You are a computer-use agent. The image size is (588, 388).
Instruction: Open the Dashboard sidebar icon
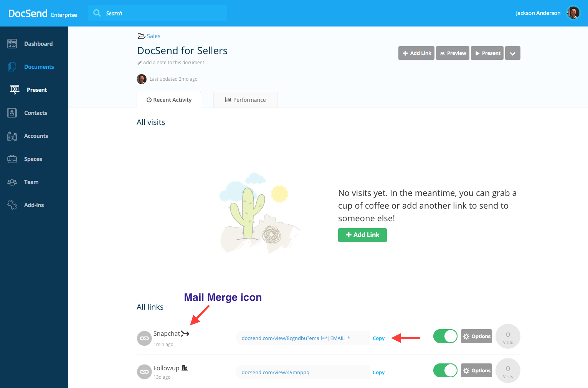[12, 44]
